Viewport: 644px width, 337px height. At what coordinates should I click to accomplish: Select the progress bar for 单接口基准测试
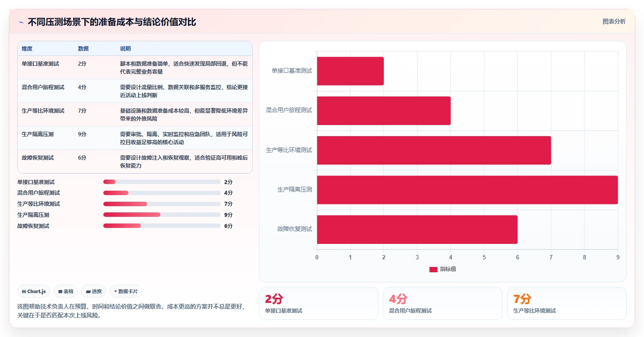coord(162,182)
